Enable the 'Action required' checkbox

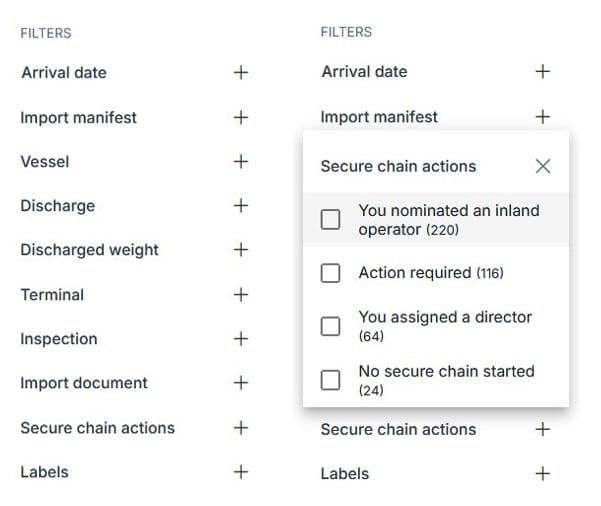tap(330, 273)
